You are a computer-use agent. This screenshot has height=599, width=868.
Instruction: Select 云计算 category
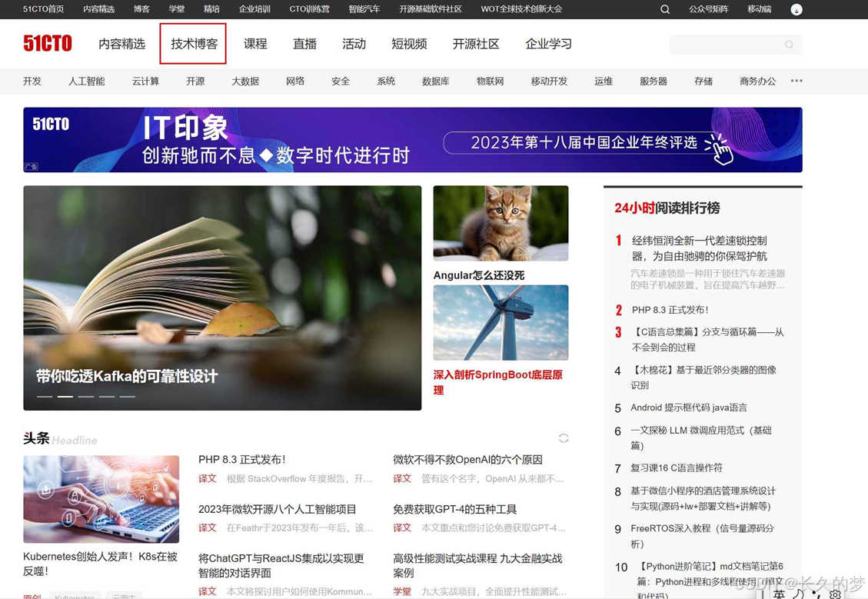145,81
